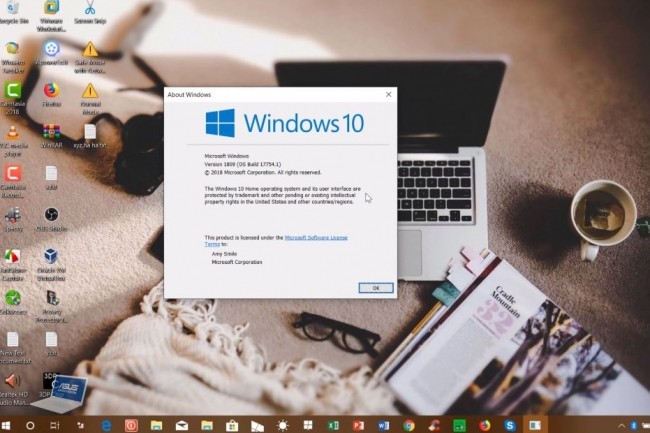The image size is (650, 433).
Task: Launch Microsoft Edge from the taskbar
Action: (x=106, y=425)
